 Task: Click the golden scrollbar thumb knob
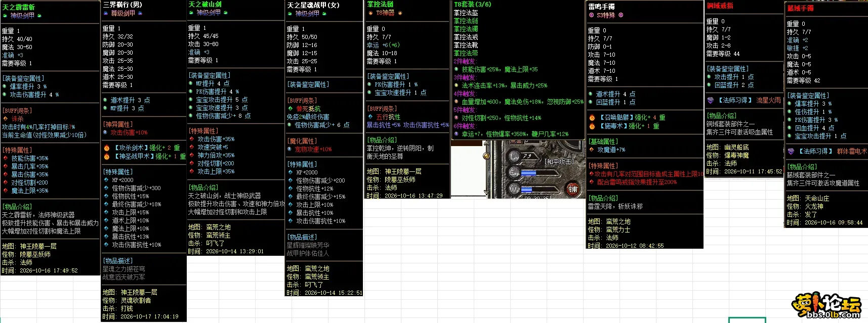point(487,156)
